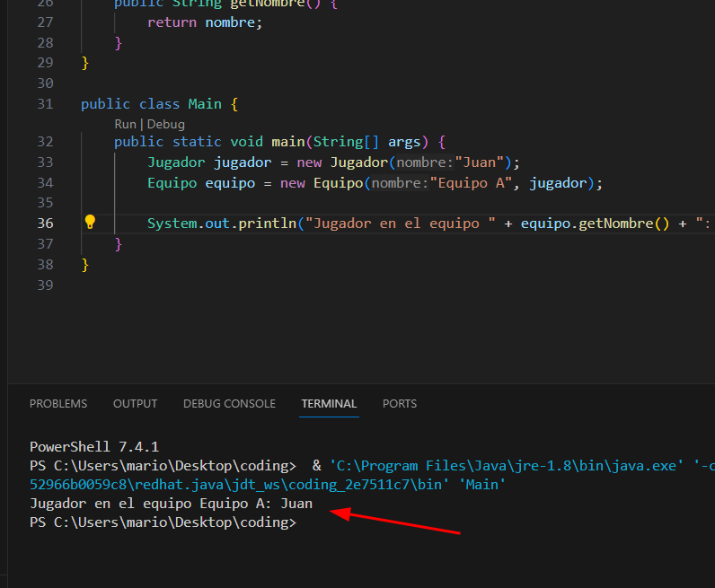Click the lightbulb quick-fix icon on line 36
The image size is (715, 588).
tap(90, 222)
